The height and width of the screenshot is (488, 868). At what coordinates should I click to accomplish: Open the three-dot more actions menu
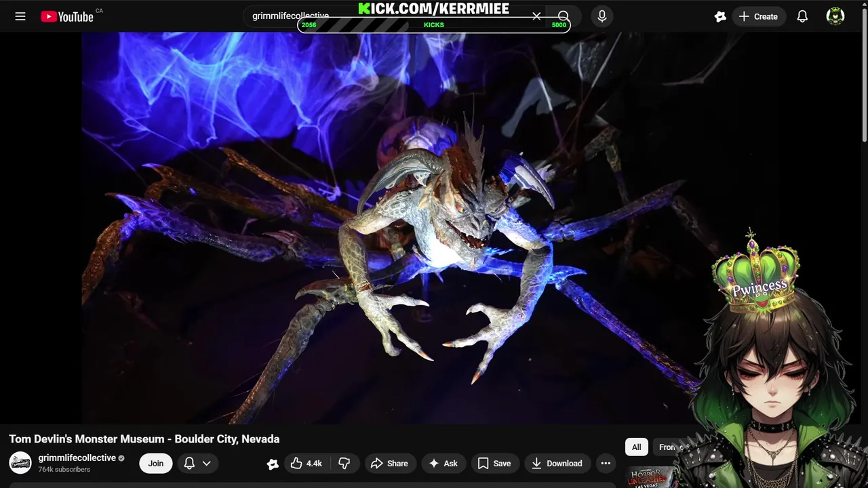pyautogui.click(x=606, y=463)
